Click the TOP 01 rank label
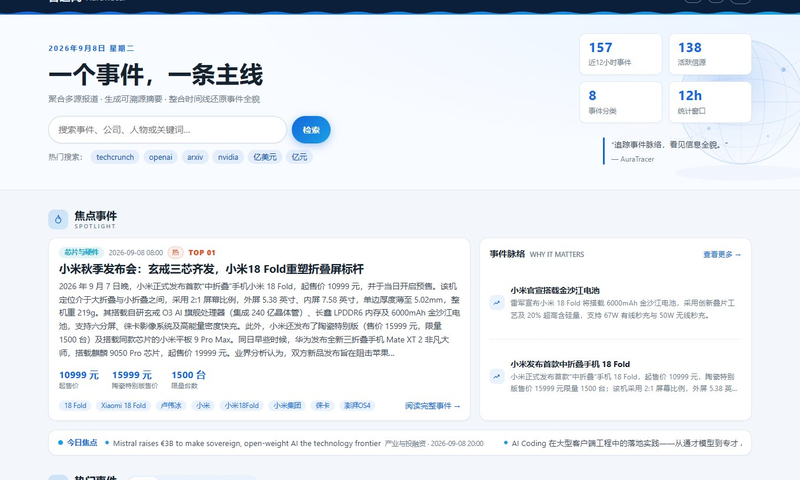Screen dimensions: 800x480 coord(202,252)
